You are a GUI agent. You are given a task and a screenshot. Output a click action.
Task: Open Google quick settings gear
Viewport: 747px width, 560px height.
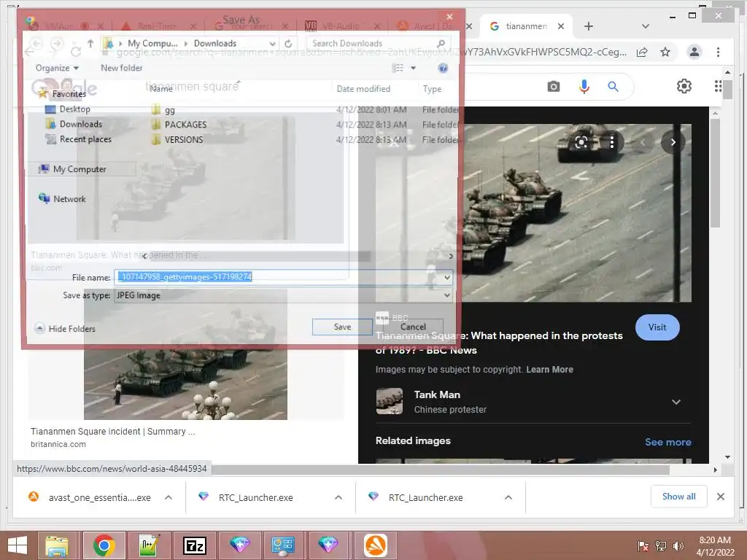coord(684,86)
